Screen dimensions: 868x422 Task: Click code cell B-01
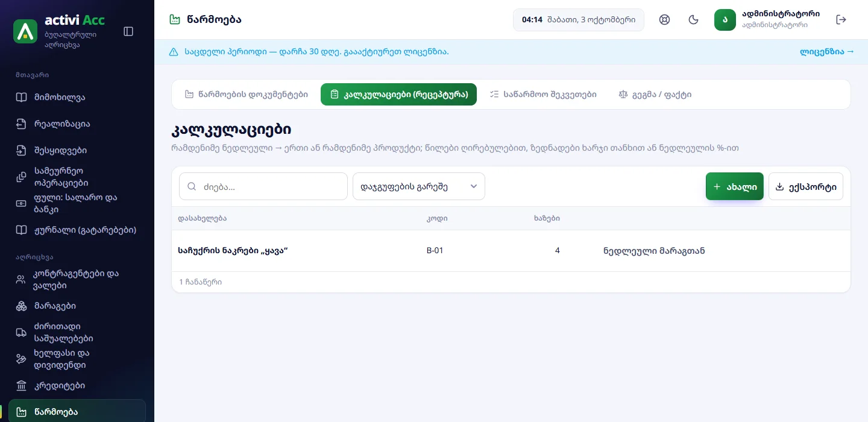point(435,251)
